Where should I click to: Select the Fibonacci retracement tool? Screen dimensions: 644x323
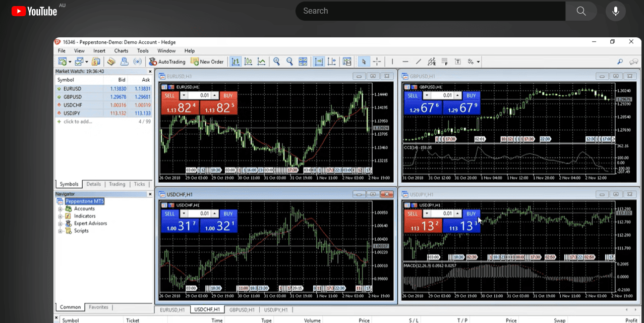[444, 62]
